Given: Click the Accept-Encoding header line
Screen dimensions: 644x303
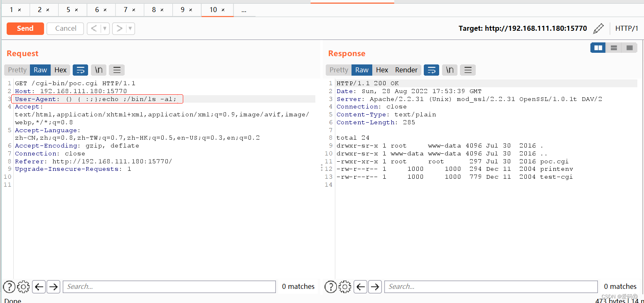Looking at the screenshot, I should (77, 146).
